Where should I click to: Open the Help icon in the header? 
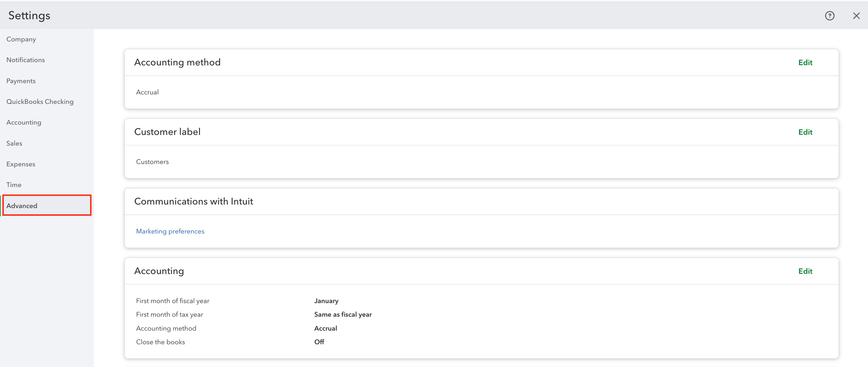coord(829,16)
